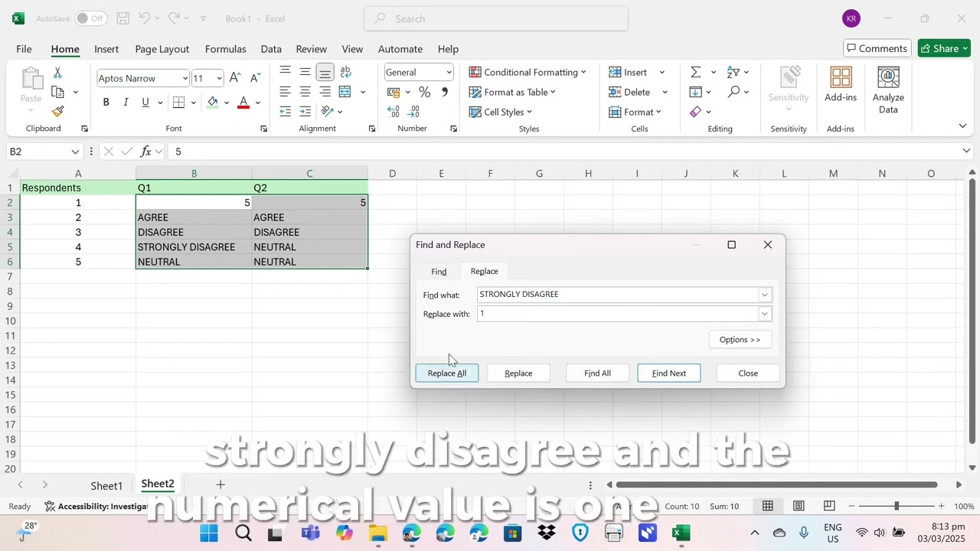Select the Format Painter brush
This screenshot has width=980, height=551.
coord(57,111)
